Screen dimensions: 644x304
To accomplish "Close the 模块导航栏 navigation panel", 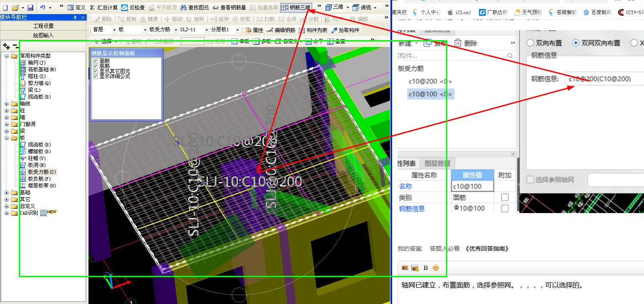I will point(83,17).
